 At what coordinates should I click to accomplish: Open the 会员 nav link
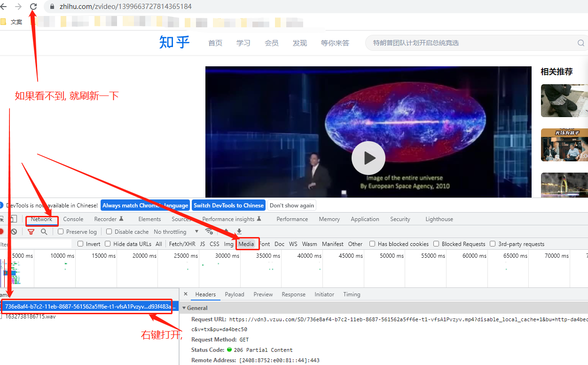point(272,43)
